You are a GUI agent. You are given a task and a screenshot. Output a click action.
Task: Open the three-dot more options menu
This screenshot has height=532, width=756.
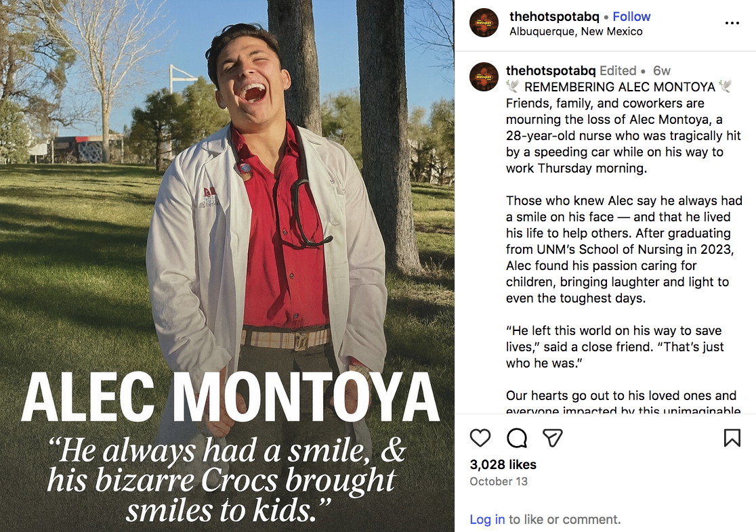coord(732,23)
